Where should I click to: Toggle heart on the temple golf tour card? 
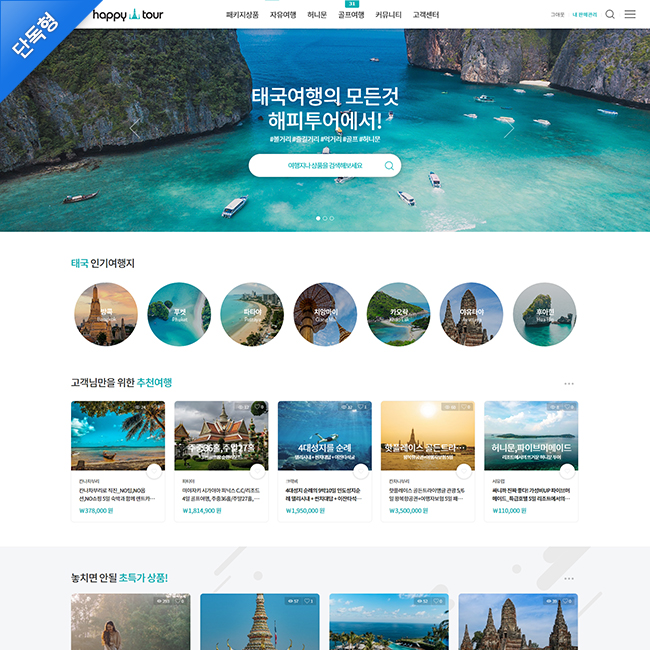coord(257,471)
